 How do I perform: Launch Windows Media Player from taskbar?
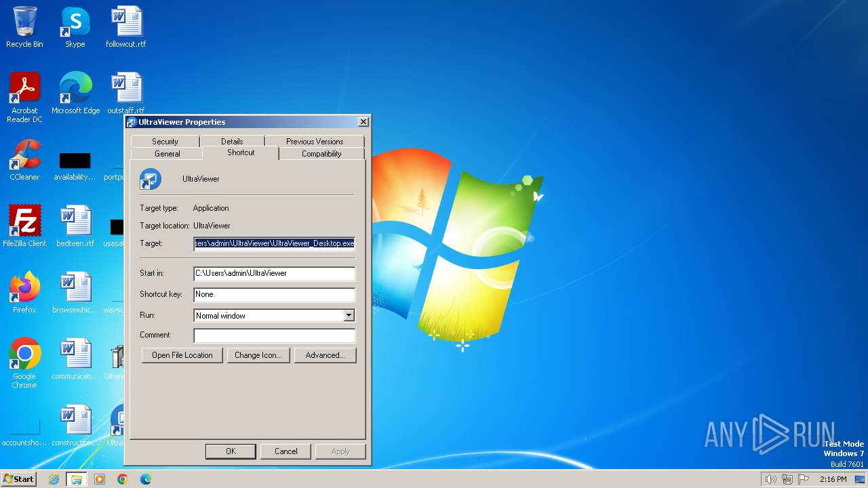pyautogui.click(x=100, y=479)
